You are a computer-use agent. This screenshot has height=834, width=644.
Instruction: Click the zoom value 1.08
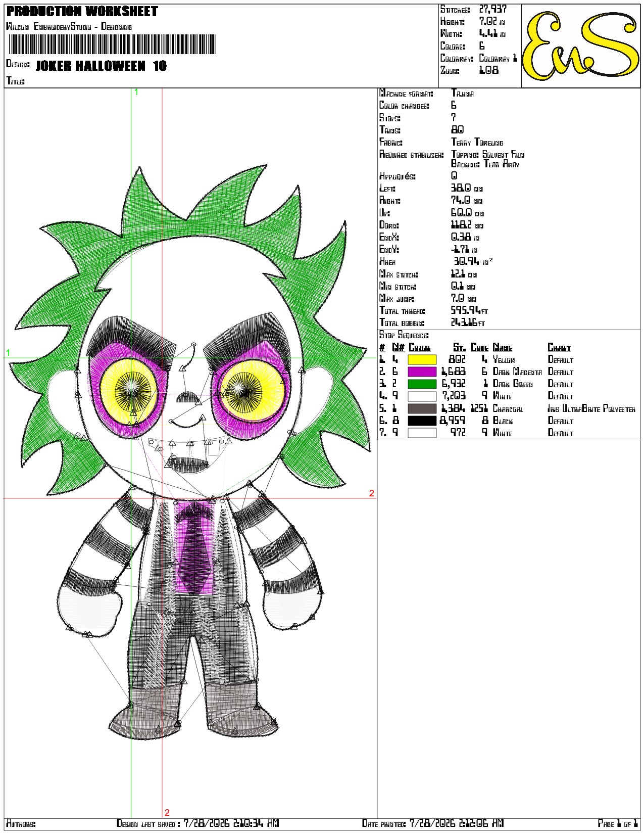pos(488,70)
